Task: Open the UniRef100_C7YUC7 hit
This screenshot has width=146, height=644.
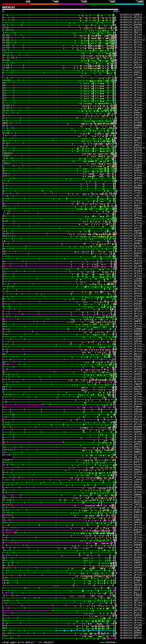Action: point(131,193)
